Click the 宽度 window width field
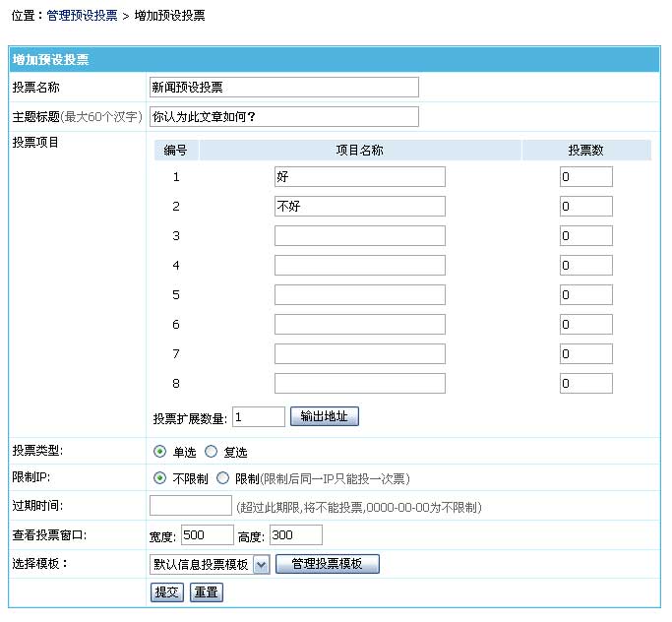672x622 pixels. click(207, 535)
